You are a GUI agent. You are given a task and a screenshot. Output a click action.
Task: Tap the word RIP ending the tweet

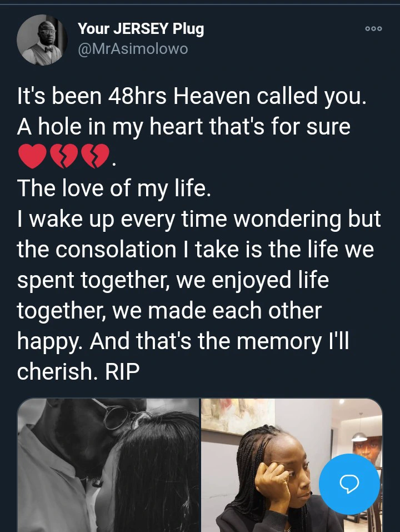click(122, 371)
